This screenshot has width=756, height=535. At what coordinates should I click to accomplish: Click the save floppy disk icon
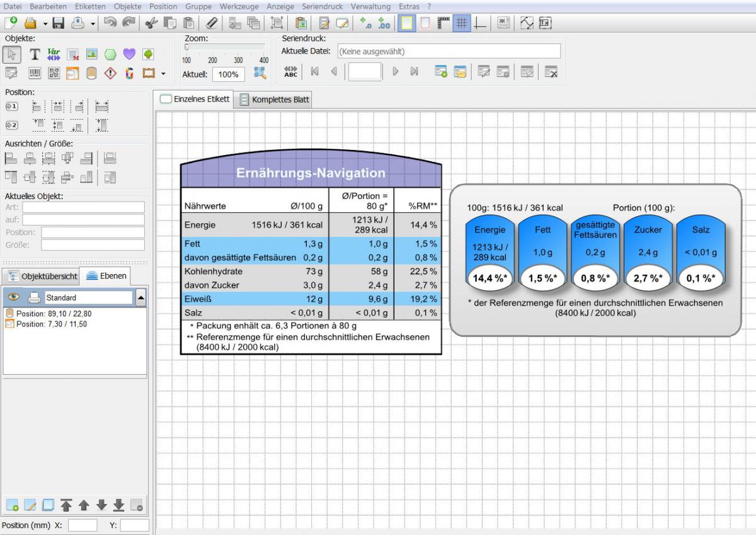pyautogui.click(x=59, y=23)
